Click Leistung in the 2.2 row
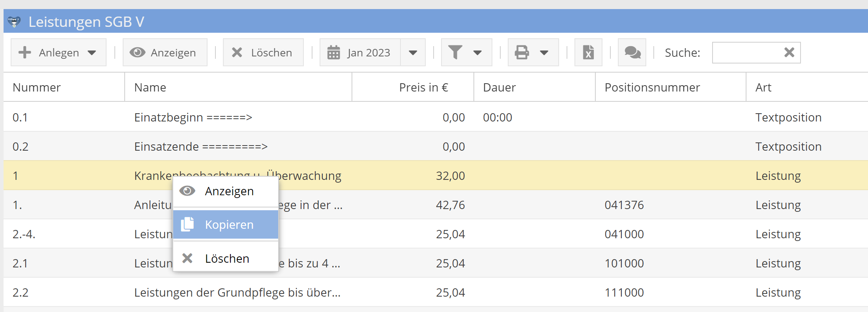The image size is (868, 312). (778, 292)
